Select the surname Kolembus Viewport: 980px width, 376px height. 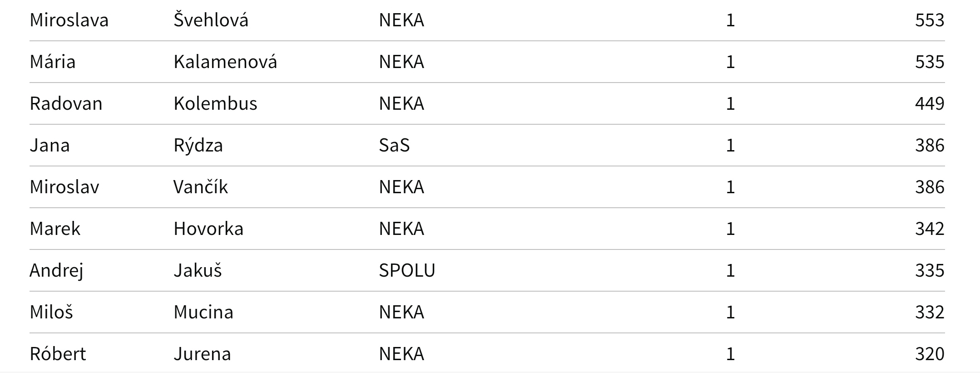pyautogui.click(x=216, y=104)
